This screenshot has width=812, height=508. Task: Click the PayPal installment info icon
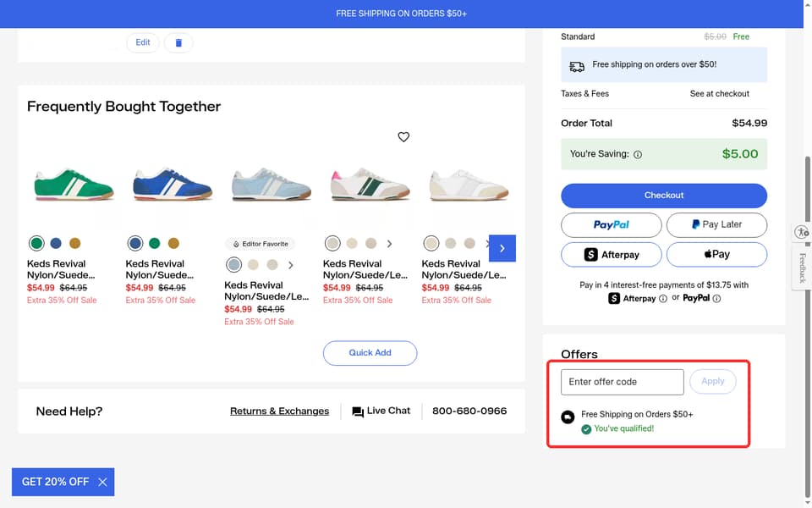(716, 299)
